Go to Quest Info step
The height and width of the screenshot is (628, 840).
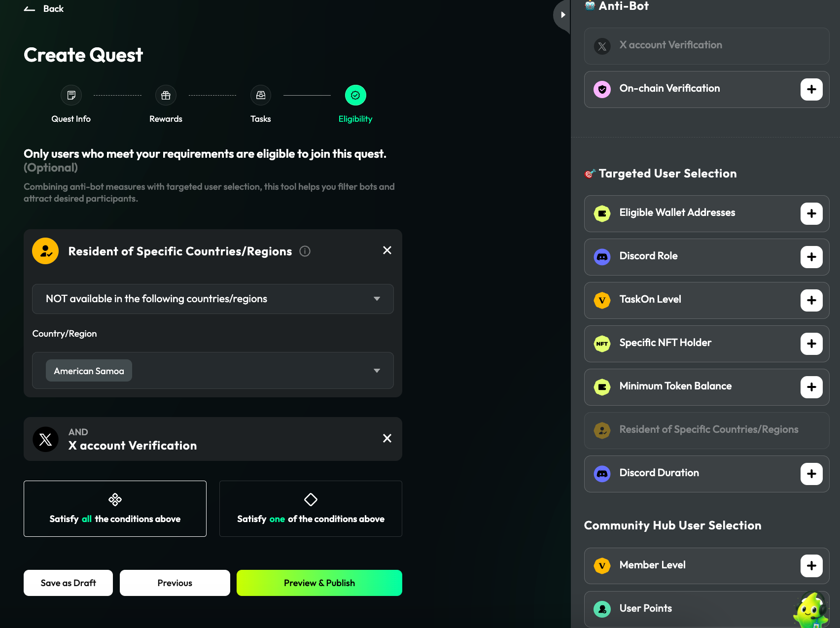click(x=71, y=96)
